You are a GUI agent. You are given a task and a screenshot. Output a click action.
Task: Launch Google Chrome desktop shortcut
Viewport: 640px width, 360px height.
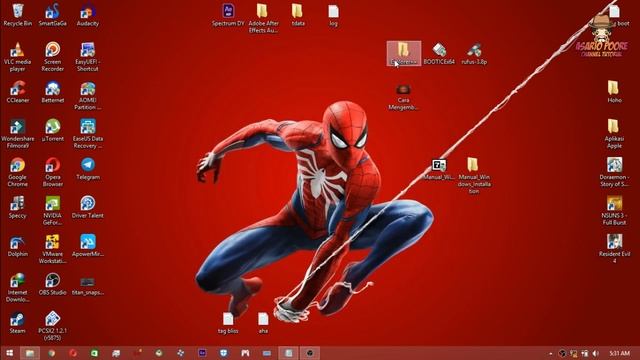pos(18,172)
